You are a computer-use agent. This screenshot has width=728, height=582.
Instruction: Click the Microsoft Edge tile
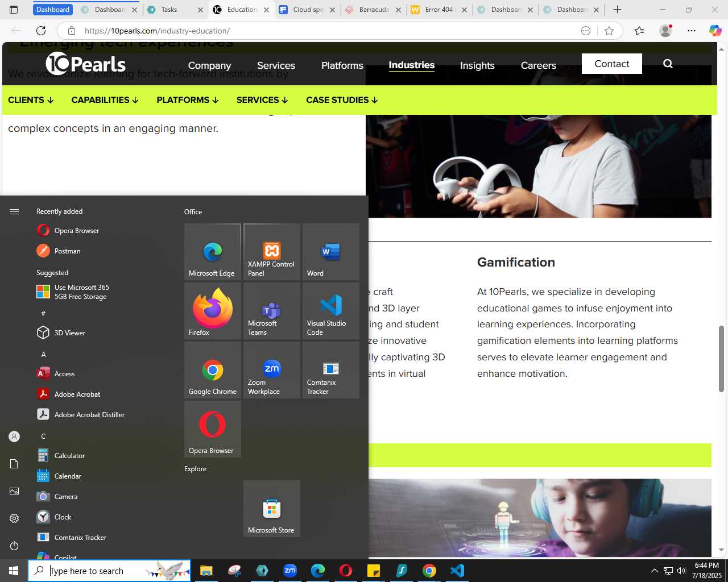[213, 252]
